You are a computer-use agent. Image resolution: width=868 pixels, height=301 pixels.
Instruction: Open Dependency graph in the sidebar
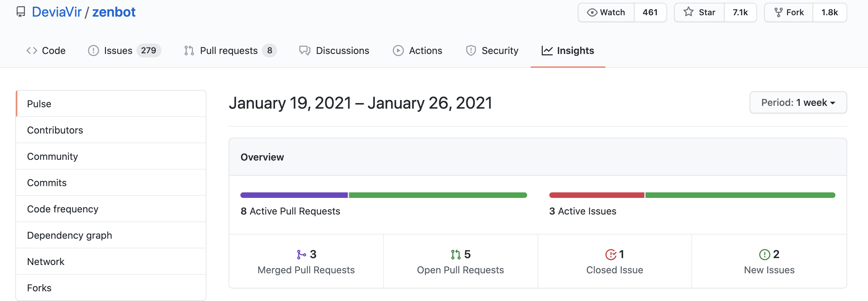(x=70, y=235)
